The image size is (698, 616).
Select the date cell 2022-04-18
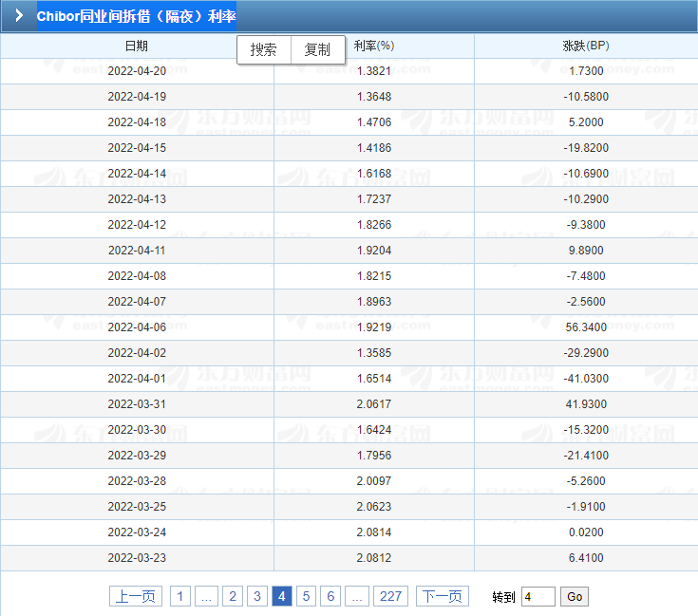coord(137,122)
